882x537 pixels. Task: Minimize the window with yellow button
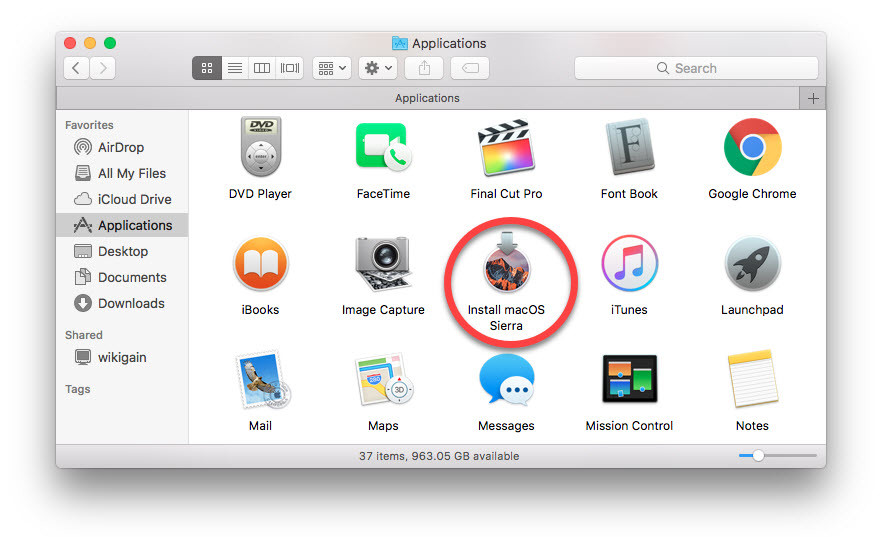[x=90, y=43]
